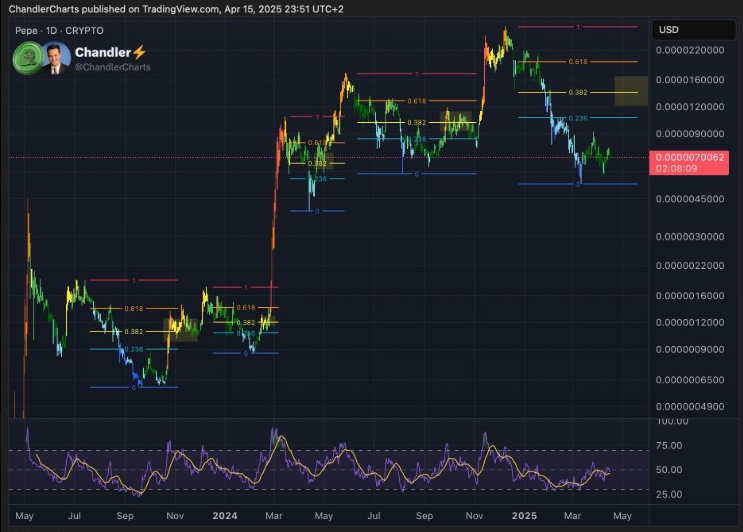
Task: Click the TradingView.com publish header text
Action: click(x=176, y=9)
